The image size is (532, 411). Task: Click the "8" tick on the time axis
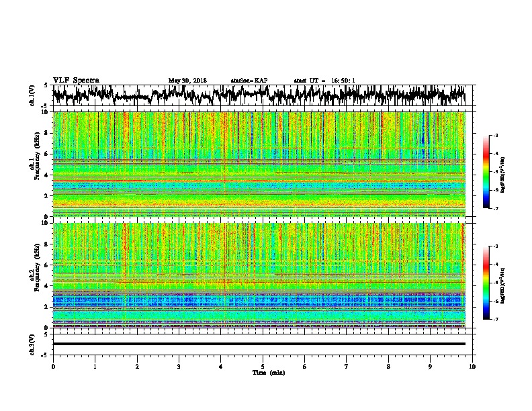(388, 367)
